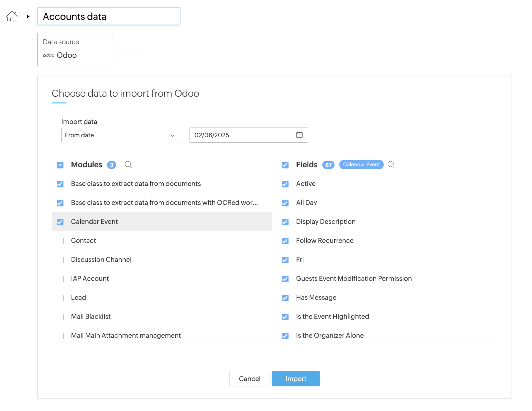Check the Contact module checkbox

tap(60, 241)
